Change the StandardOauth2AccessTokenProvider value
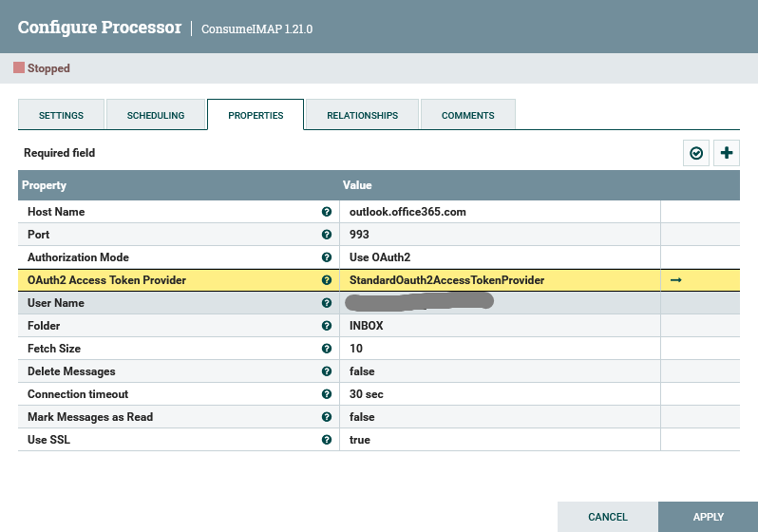 (x=500, y=280)
